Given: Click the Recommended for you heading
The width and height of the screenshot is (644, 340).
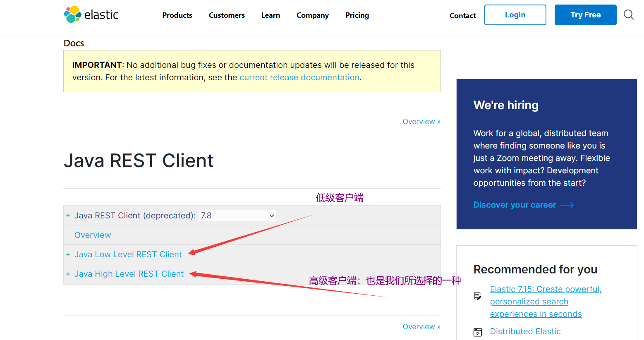Looking at the screenshot, I should (x=535, y=269).
